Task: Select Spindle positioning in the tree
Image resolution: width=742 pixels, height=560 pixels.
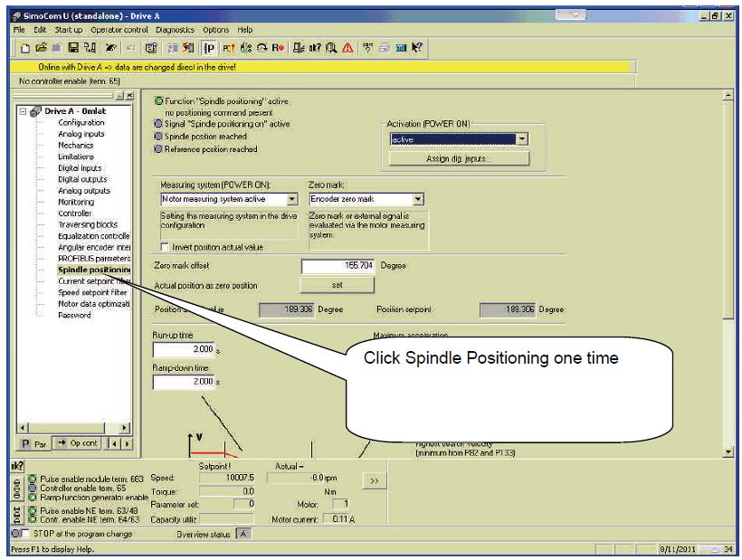Action: 94,270
